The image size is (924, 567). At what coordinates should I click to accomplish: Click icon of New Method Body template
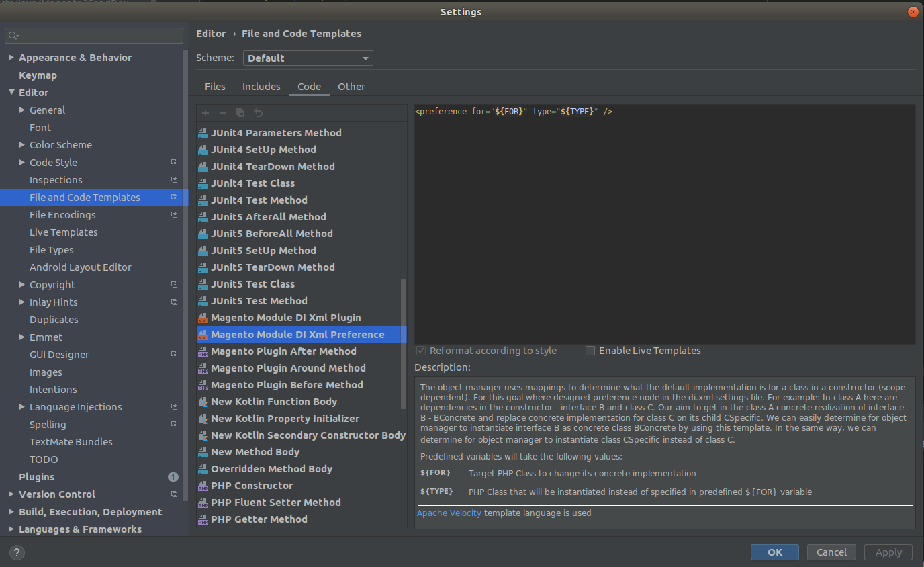[x=203, y=452]
